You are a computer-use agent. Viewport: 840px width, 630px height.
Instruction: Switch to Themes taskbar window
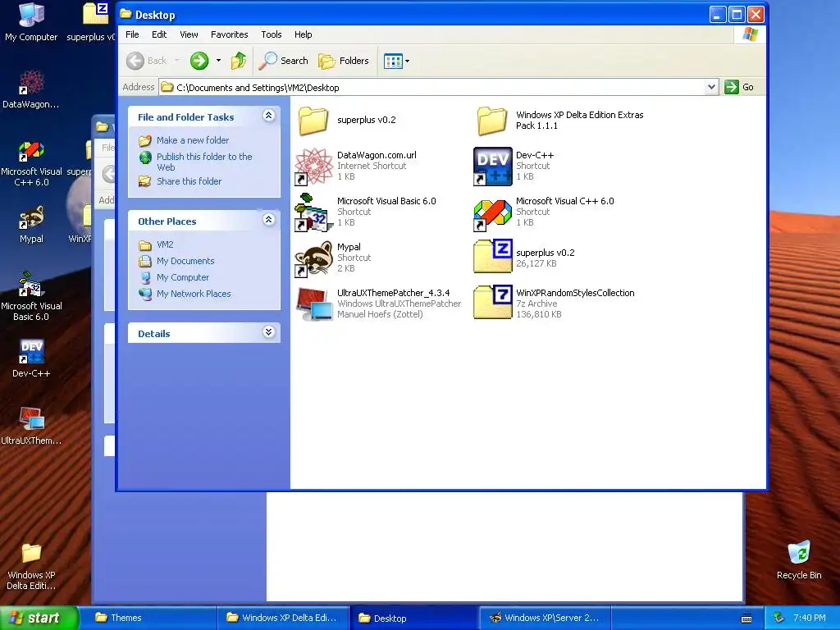tap(151, 618)
